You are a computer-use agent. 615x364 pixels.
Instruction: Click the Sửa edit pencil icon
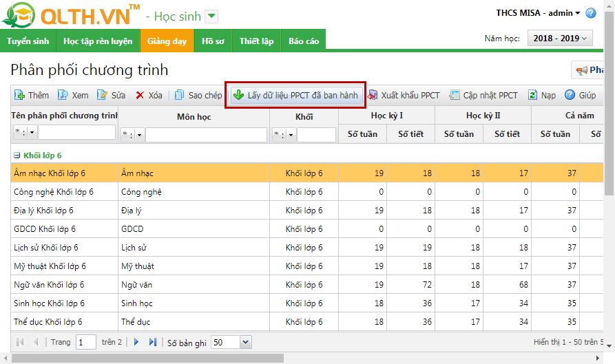click(102, 95)
